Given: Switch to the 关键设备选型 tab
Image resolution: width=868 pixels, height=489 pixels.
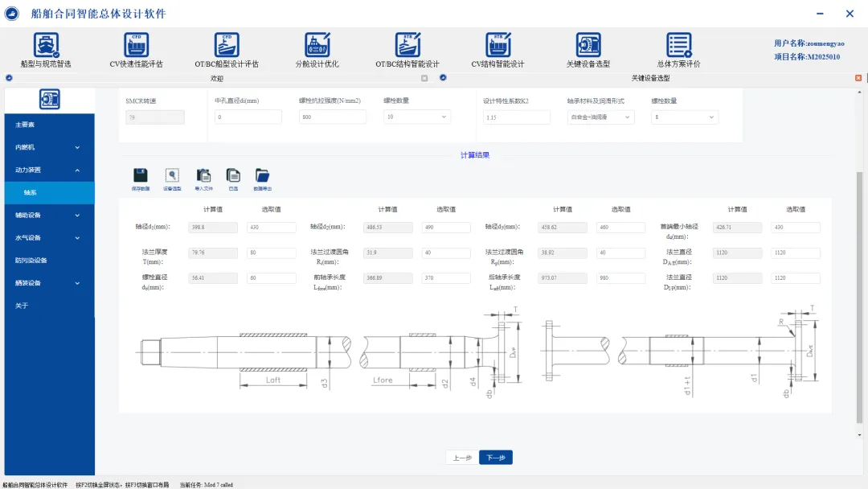Looking at the screenshot, I should point(650,78).
